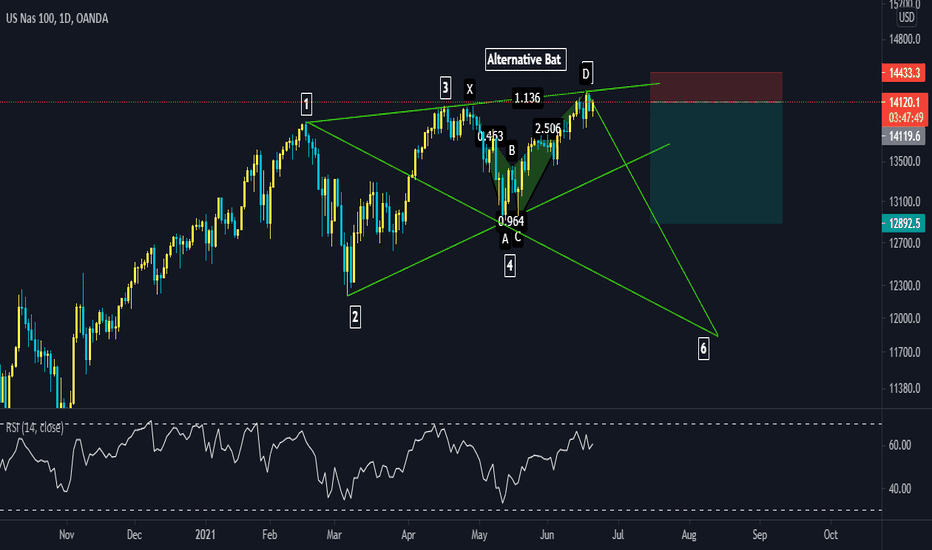Click the 12700.0 price axis label
932x550 pixels.
coord(905,243)
